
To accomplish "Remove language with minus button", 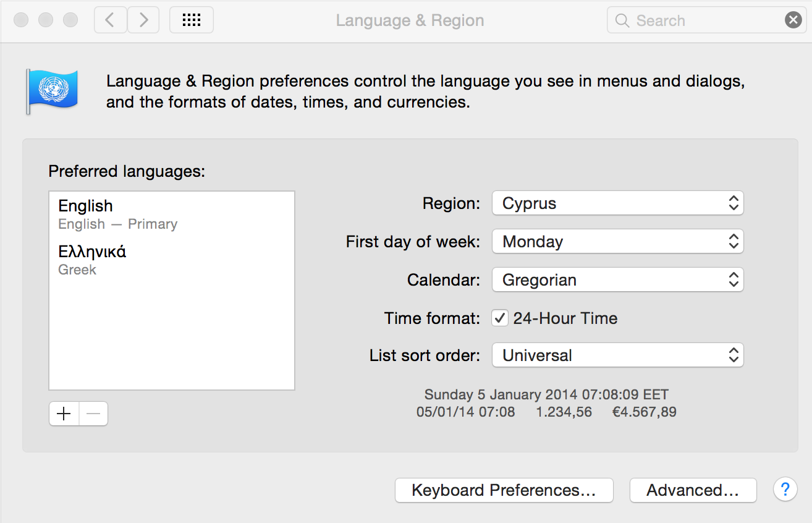I will click(x=93, y=414).
